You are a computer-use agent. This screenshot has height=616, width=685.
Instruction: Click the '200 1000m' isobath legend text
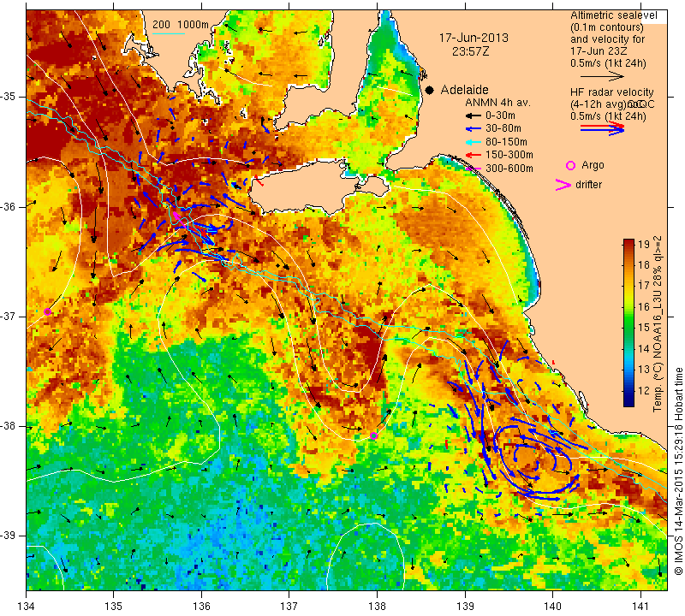click(181, 25)
